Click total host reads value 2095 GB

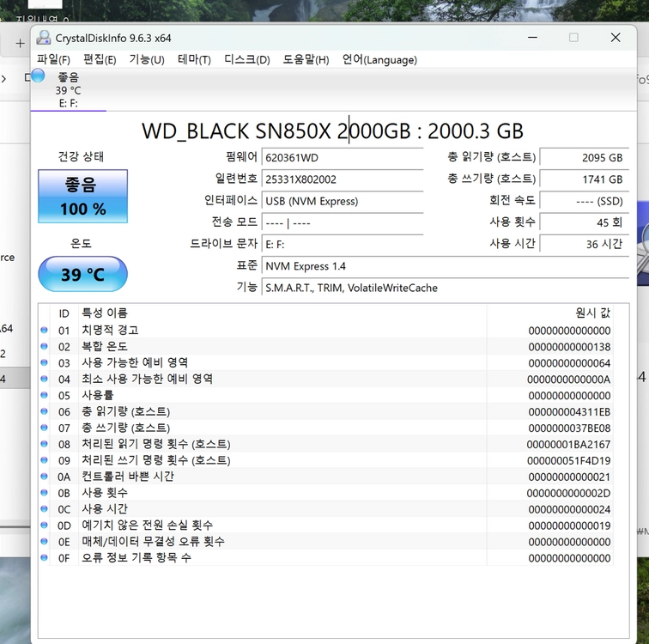585,158
